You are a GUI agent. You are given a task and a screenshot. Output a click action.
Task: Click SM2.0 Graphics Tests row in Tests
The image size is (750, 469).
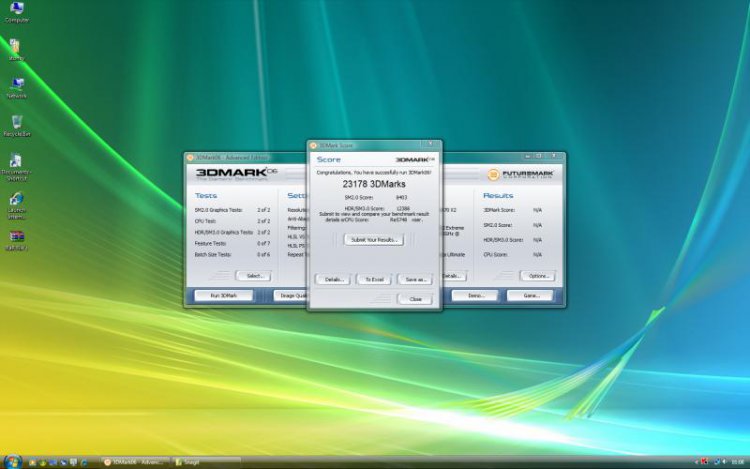pyautogui.click(x=232, y=210)
